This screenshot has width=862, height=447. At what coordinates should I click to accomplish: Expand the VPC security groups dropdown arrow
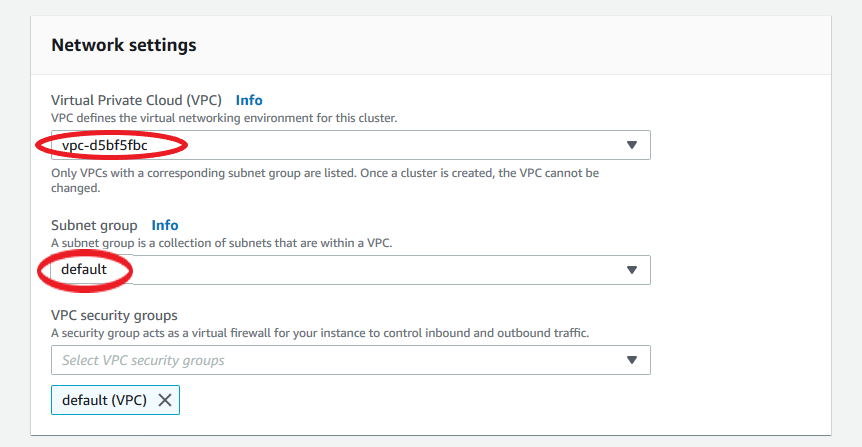(x=631, y=360)
